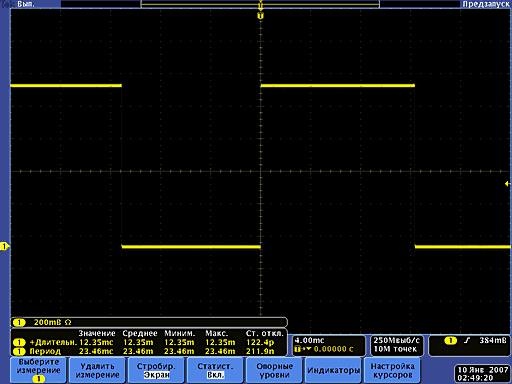
Task: Click the 200мВ Ω vertical scale readout
Action: pyautogui.click(x=53, y=322)
